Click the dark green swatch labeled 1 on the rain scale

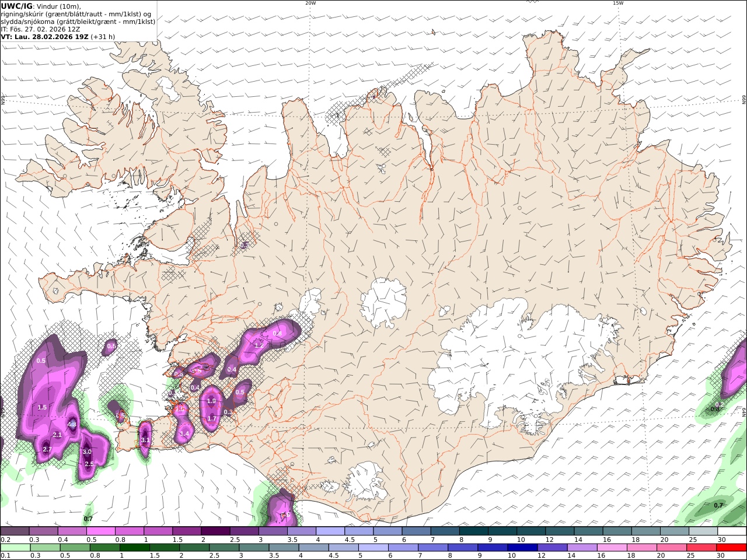135,548
